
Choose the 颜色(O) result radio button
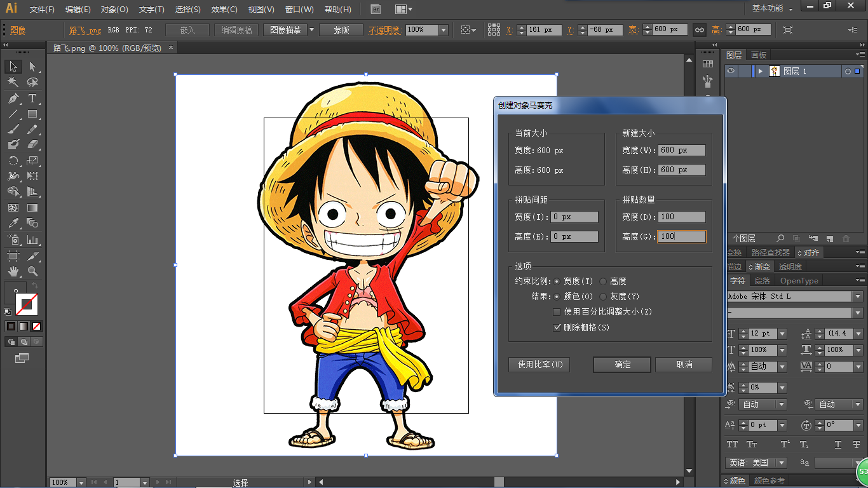pos(557,296)
